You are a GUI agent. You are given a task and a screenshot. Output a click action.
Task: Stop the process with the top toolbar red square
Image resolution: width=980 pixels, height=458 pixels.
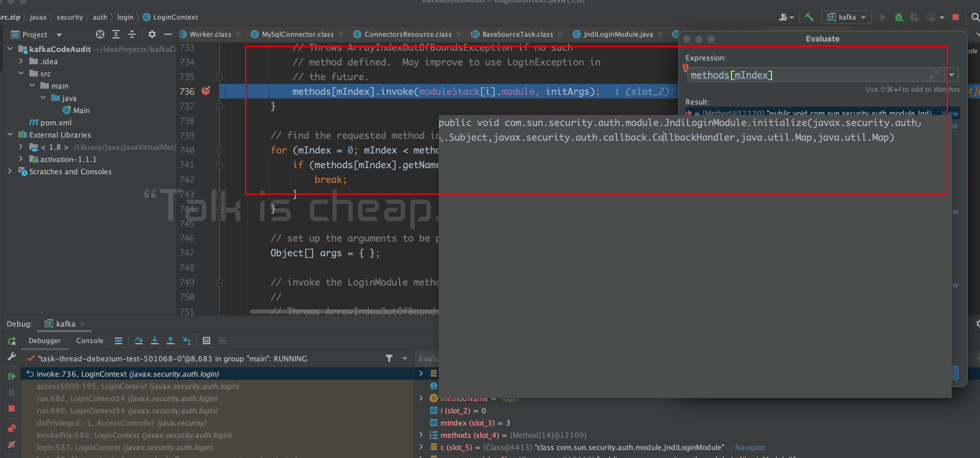955,17
